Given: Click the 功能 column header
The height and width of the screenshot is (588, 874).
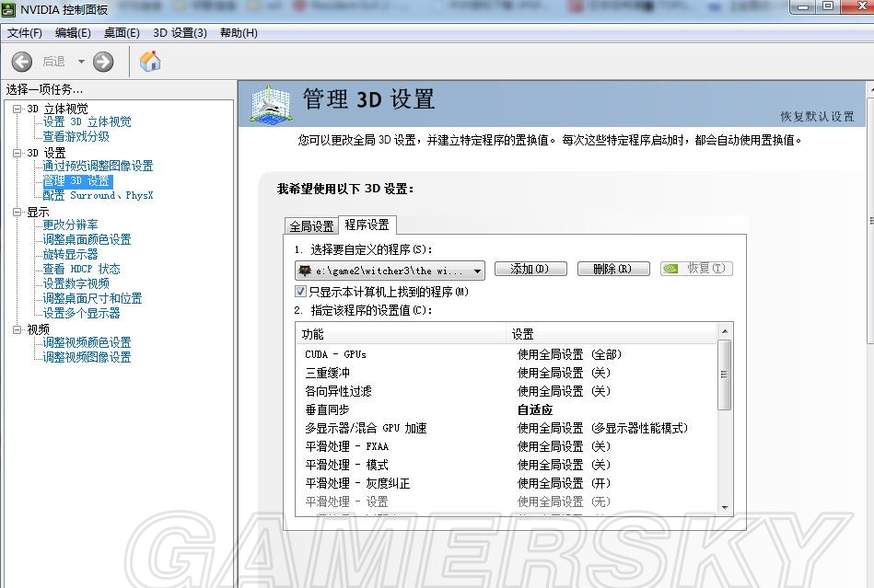Looking at the screenshot, I should [401, 334].
